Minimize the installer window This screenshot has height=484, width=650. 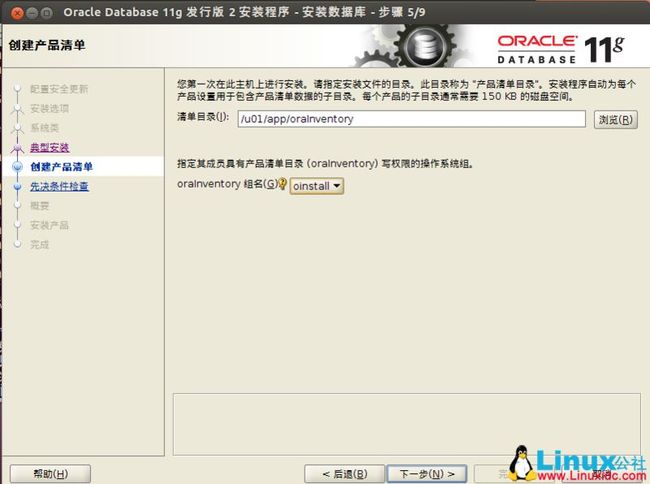point(32,13)
